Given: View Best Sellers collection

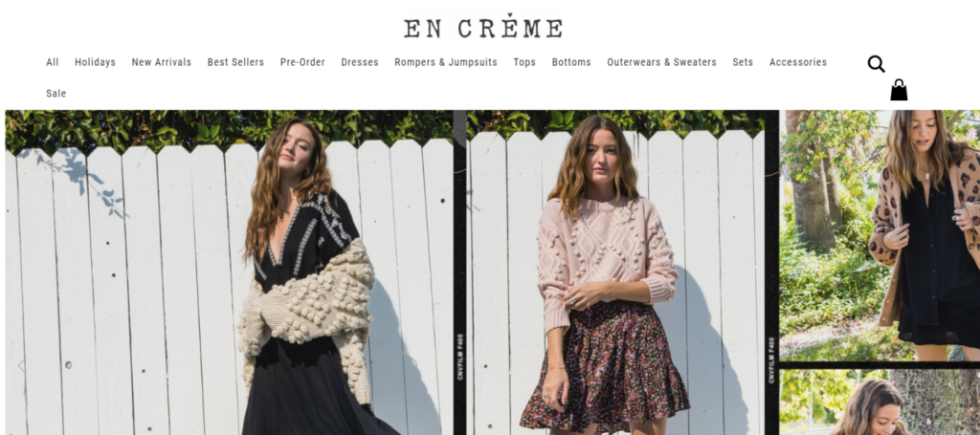Looking at the screenshot, I should click(235, 62).
